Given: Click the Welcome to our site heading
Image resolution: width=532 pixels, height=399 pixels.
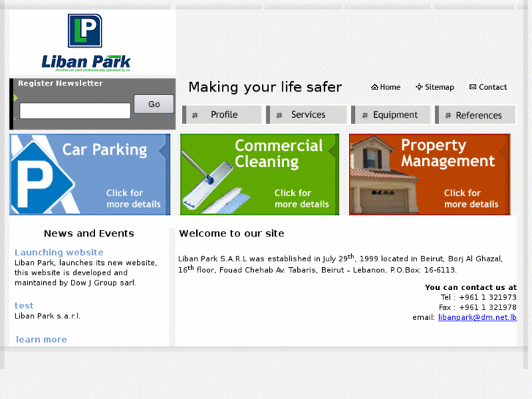Looking at the screenshot, I should 232,234.
